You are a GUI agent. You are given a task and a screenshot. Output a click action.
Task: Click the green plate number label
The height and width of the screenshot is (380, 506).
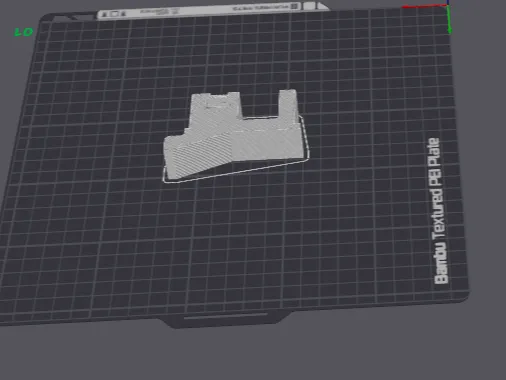point(24,32)
